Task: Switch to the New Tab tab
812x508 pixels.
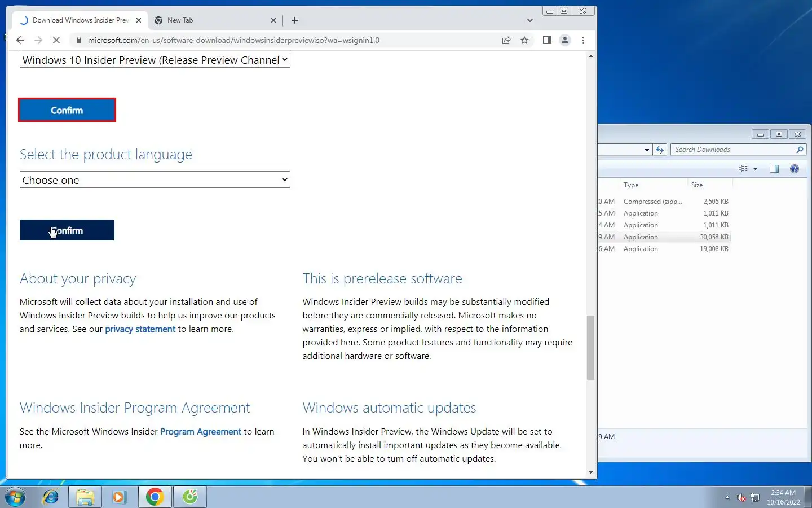Action: pyautogui.click(x=214, y=20)
